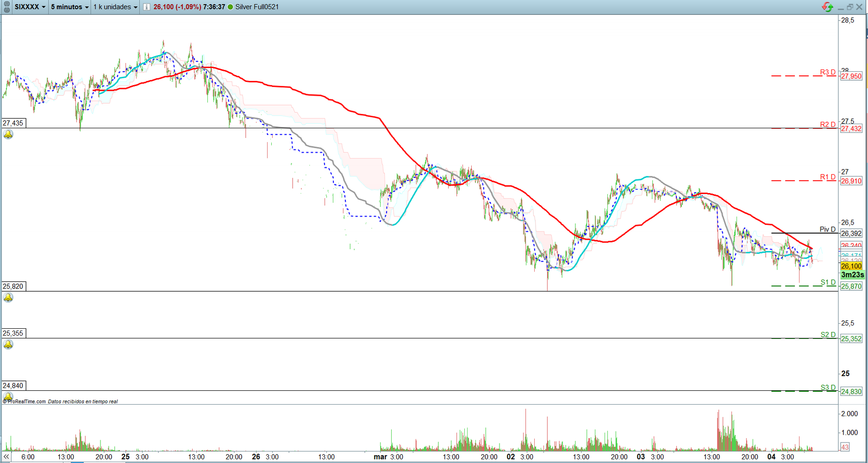The height and width of the screenshot is (463, 868).
Task: Open the SIXXXX instrument dropdown
Action: pyautogui.click(x=30, y=7)
